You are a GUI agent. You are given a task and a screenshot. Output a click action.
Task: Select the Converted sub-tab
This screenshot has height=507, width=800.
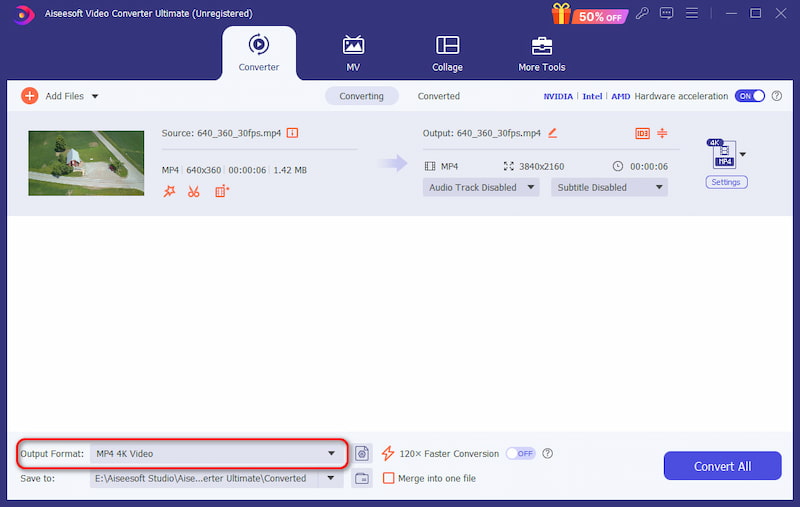[439, 96]
